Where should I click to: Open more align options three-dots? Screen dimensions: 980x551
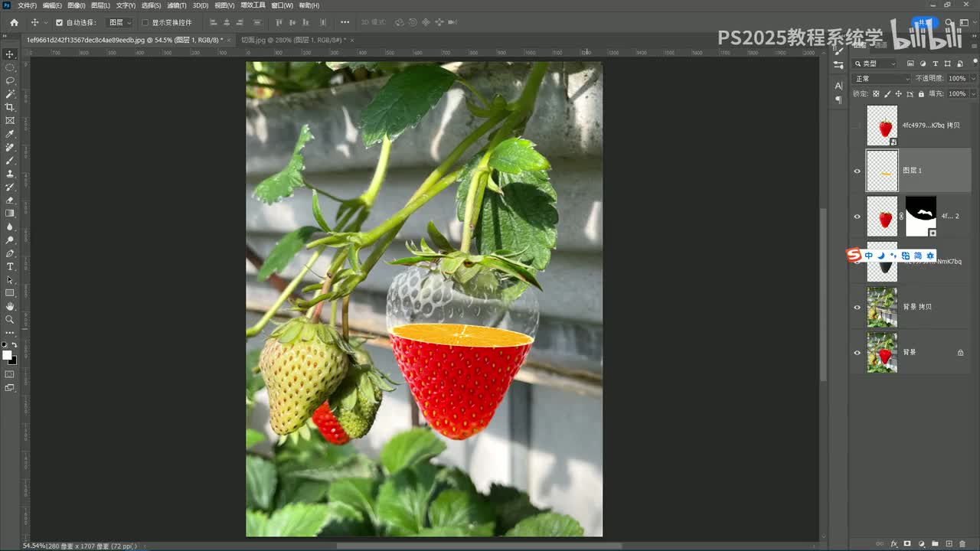point(345,22)
